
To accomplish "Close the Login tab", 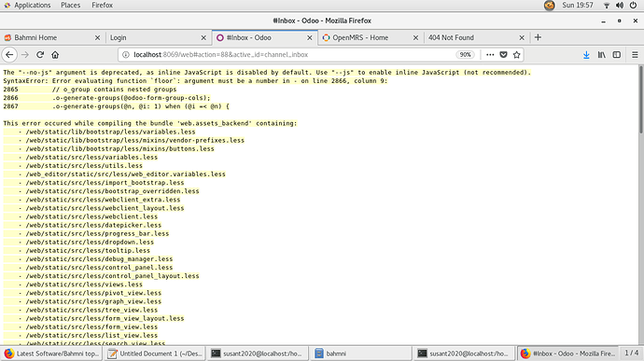I will coord(203,37).
